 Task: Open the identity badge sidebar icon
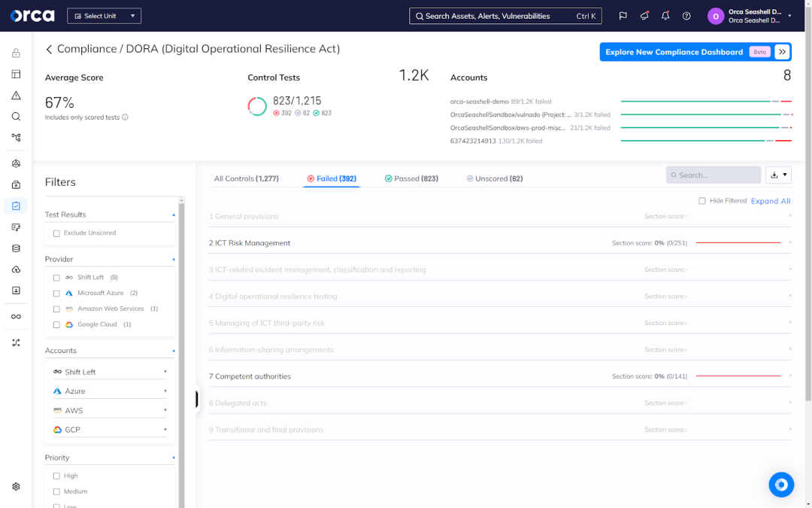pos(16,291)
